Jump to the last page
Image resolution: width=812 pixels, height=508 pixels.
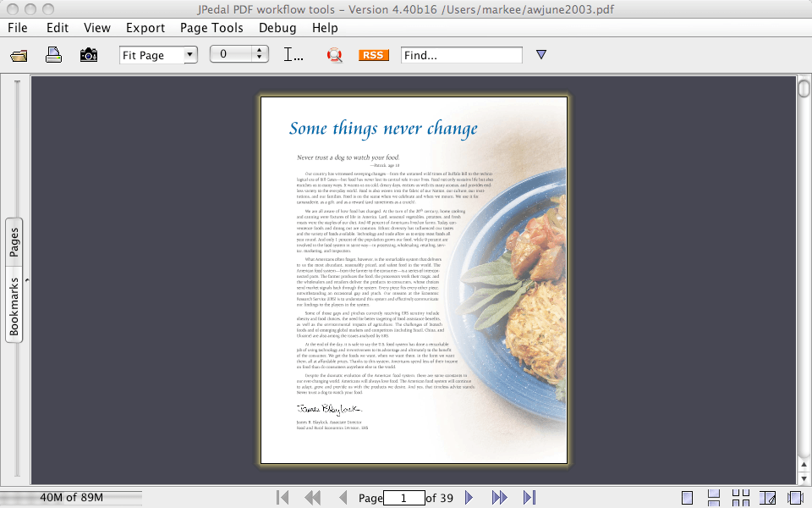[529, 498]
